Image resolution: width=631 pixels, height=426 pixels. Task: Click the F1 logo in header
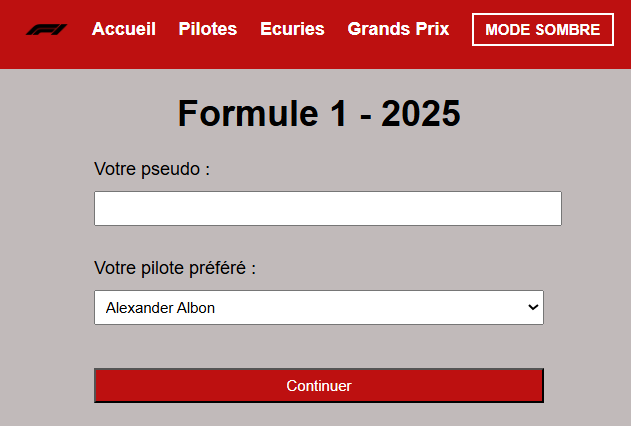46,29
